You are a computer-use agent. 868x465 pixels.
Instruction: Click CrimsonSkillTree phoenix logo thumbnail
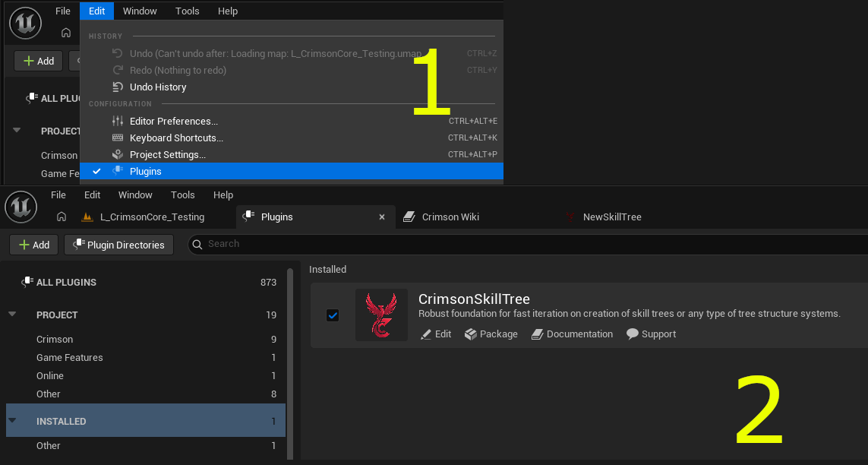[x=381, y=315]
